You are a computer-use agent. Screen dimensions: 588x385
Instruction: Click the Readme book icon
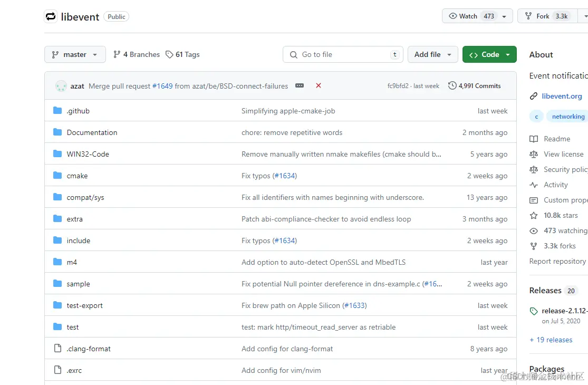tap(534, 139)
